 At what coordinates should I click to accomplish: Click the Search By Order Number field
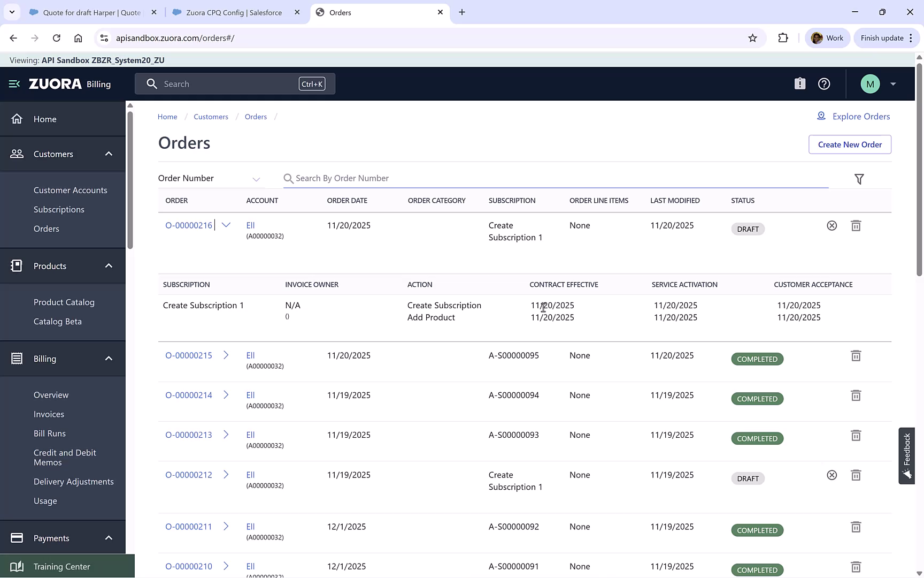[481, 178]
